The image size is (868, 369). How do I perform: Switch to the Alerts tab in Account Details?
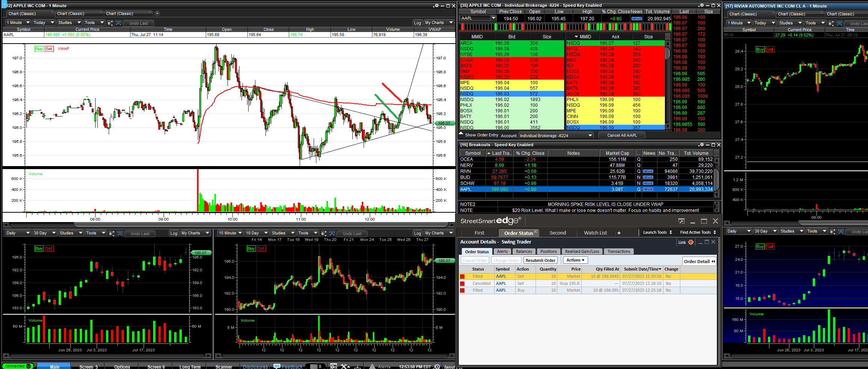pos(502,251)
